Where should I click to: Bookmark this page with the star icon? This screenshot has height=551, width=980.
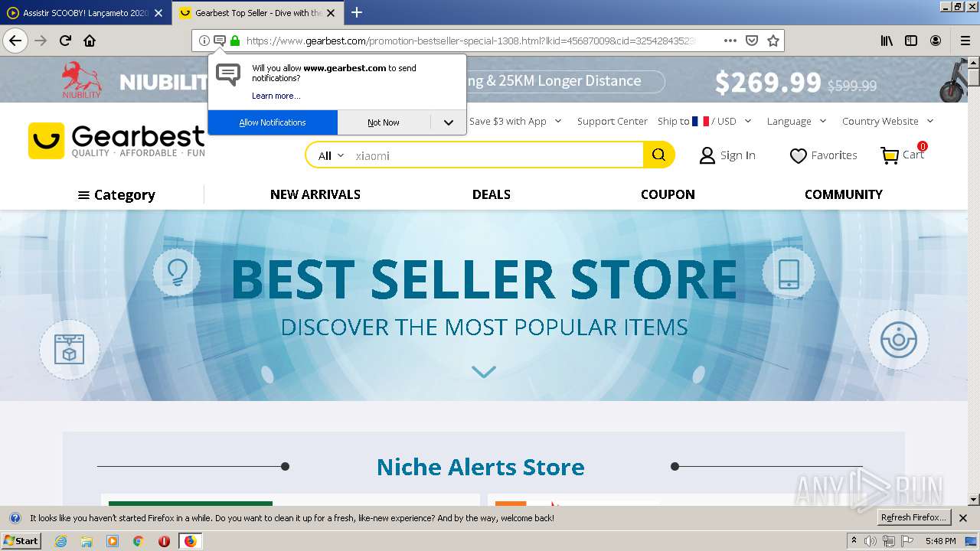(773, 41)
